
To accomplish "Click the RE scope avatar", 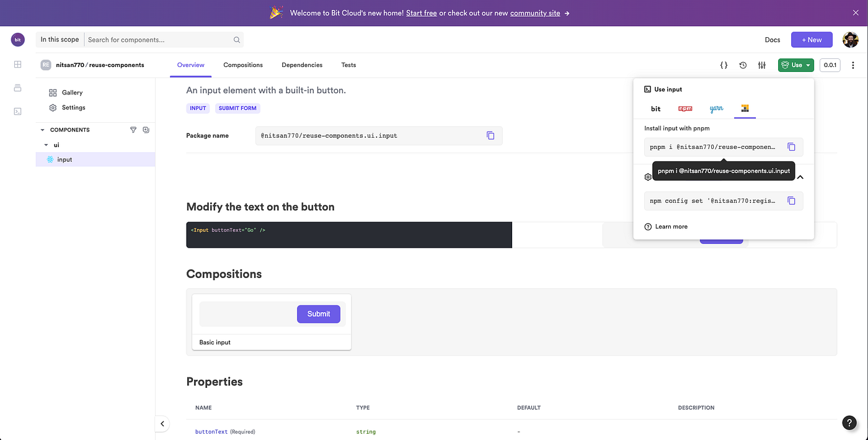I will 46,65.
